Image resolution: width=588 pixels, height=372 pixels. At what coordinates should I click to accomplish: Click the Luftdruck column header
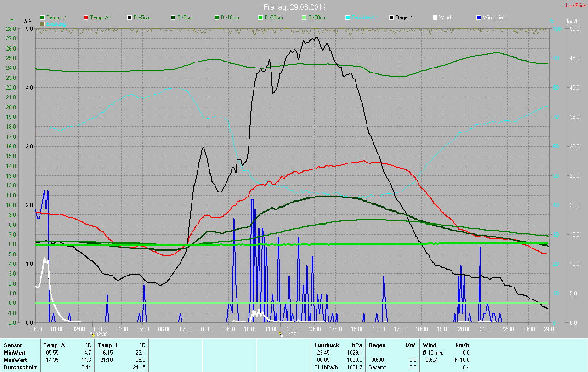click(x=327, y=345)
